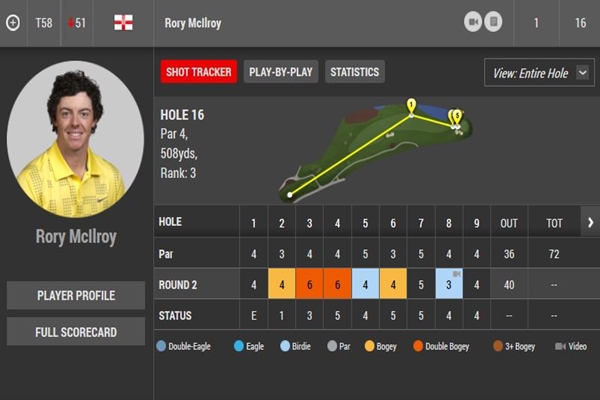Click the England flag icon
The width and height of the screenshot is (600, 400).
pyautogui.click(x=123, y=22)
